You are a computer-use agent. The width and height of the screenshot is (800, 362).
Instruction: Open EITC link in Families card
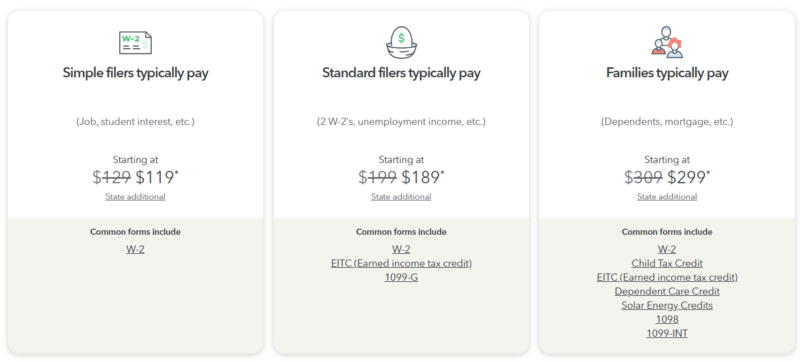(667, 277)
